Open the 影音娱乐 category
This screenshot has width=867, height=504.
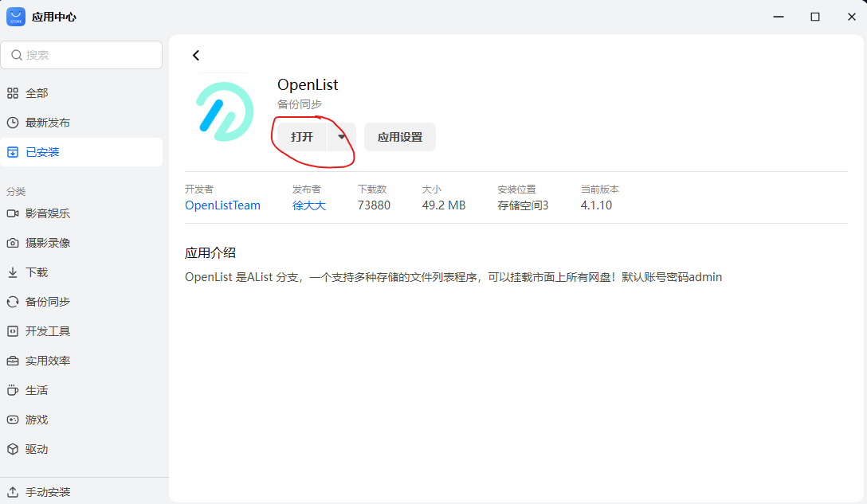tap(81, 213)
